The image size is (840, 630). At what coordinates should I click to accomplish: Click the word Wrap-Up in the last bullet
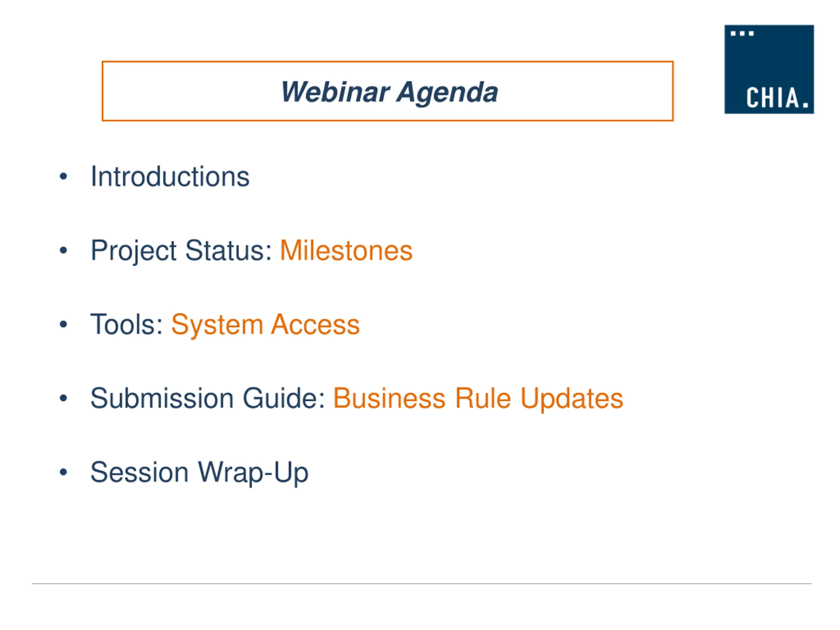(x=253, y=473)
